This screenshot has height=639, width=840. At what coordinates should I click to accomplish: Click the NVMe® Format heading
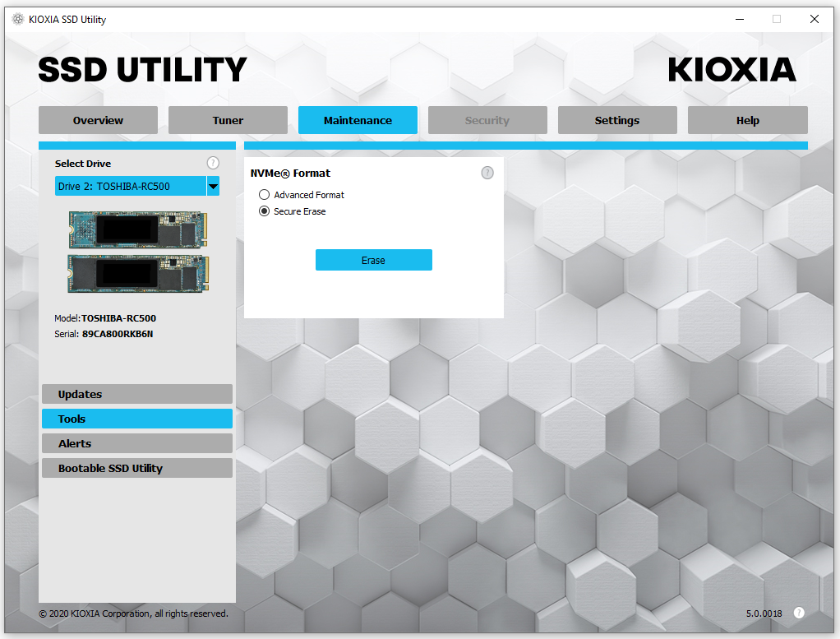(x=290, y=174)
